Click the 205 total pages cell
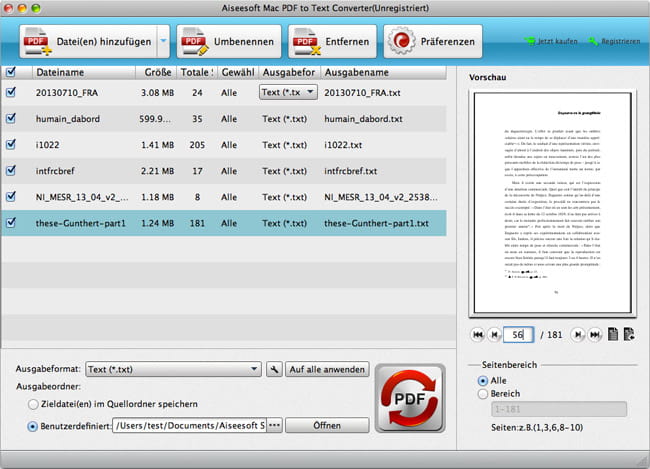Screen dimensions: 650x469 point(197,145)
